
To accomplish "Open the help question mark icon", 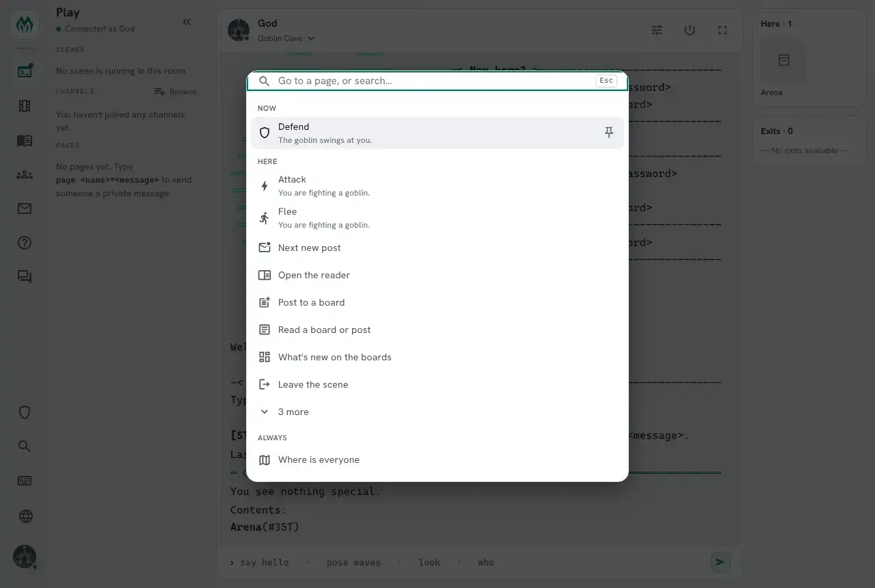I will (x=25, y=243).
